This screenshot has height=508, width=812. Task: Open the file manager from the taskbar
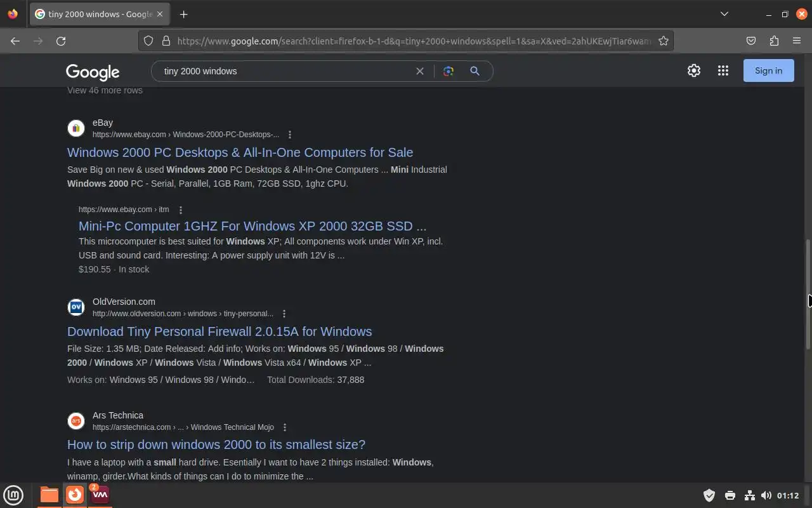point(49,495)
